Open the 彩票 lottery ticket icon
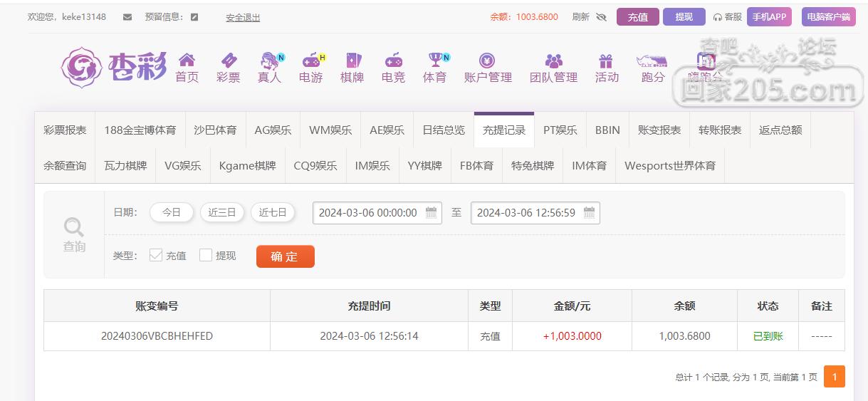Image resolution: width=868 pixels, height=401 pixels. pyautogui.click(x=229, y=61)
